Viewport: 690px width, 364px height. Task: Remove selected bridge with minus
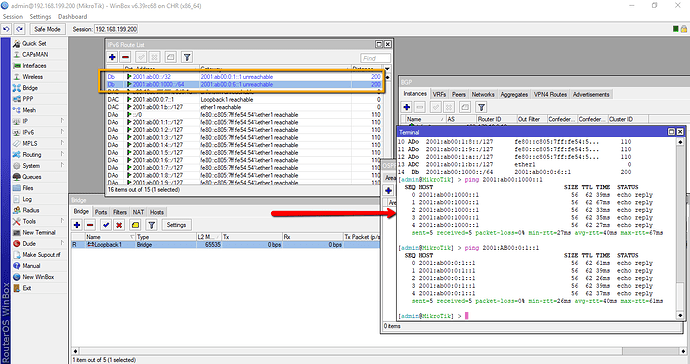(x=90, y=225)
